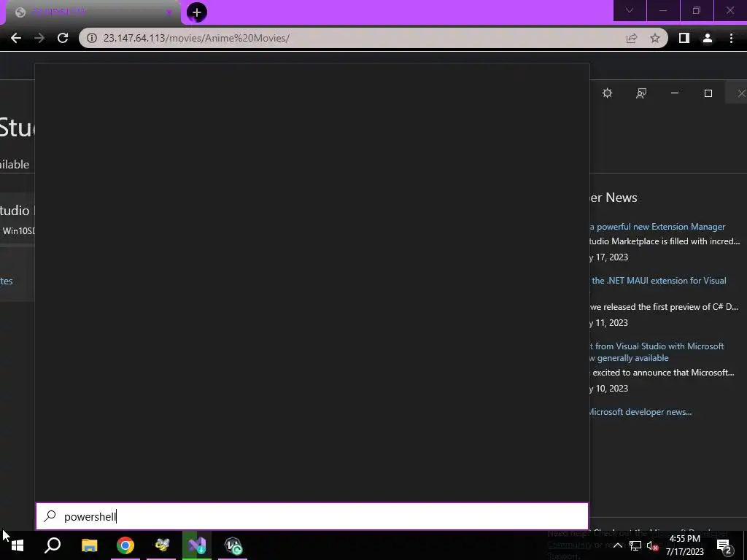Image resolution: width=747 pixels, height=560 pixels.
Task: Go forward in Chrome
Action: [39, 38]
